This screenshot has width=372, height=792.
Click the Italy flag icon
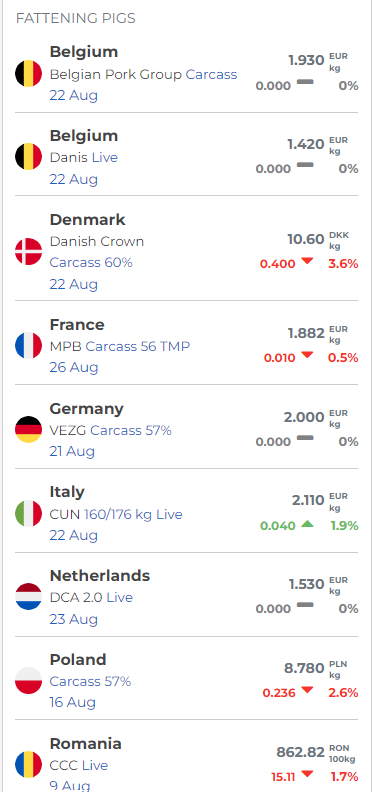[x=28, y=514]
